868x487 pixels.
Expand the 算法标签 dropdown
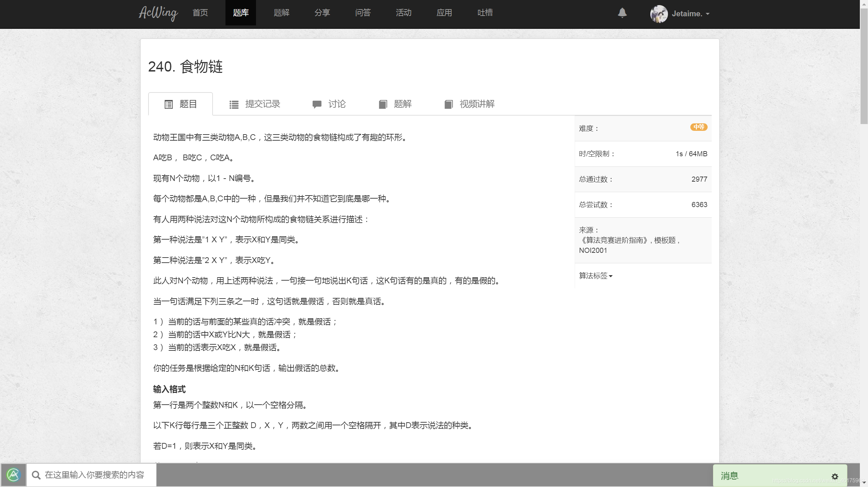(x=595, y=276)
